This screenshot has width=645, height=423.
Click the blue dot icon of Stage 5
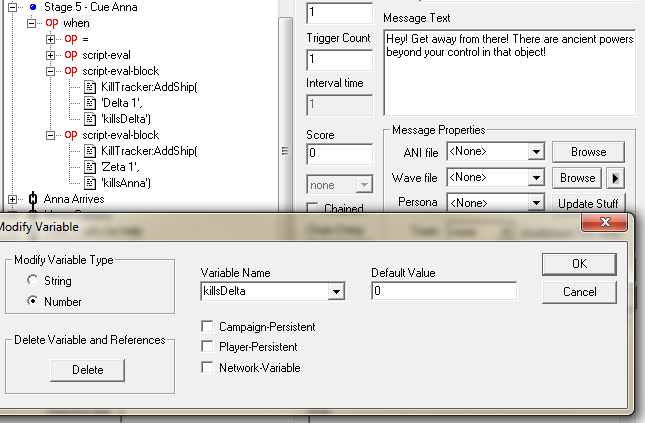[x=33, y=7]
